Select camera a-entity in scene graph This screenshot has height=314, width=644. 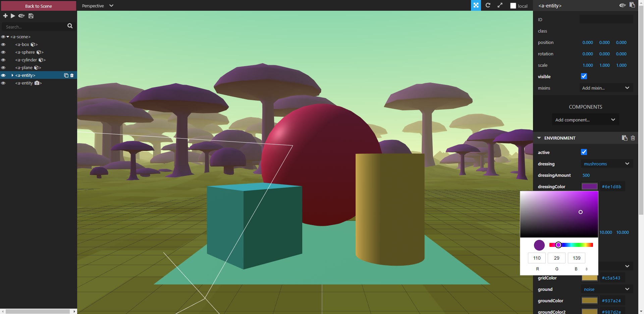tap(24, 83)
